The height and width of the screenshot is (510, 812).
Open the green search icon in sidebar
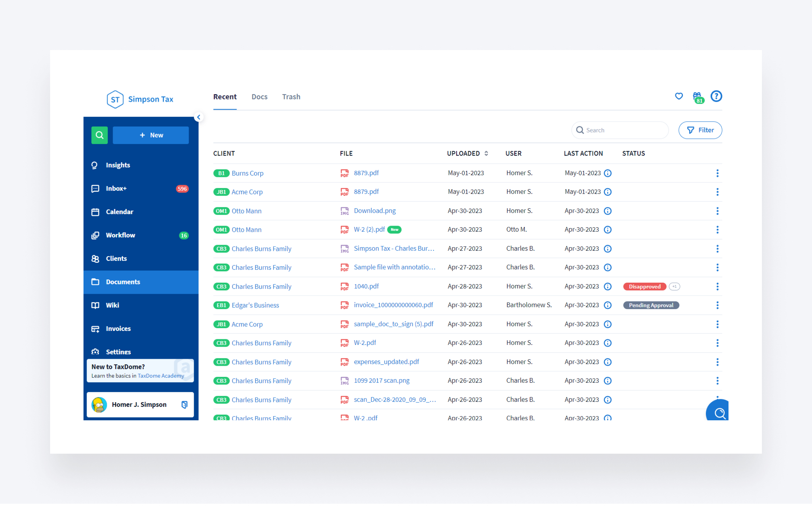point(99,135)
